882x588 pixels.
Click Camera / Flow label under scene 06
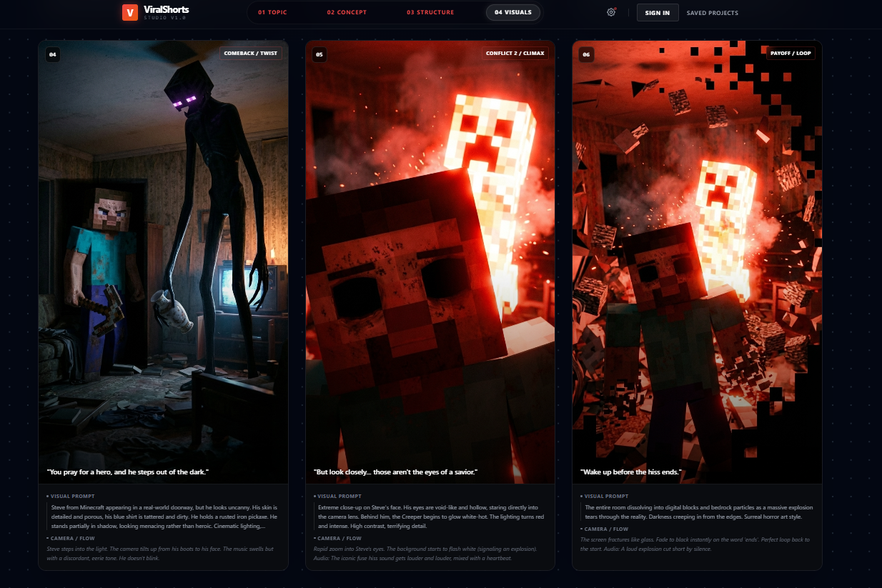pyautogui.click(x=605, y=529)
